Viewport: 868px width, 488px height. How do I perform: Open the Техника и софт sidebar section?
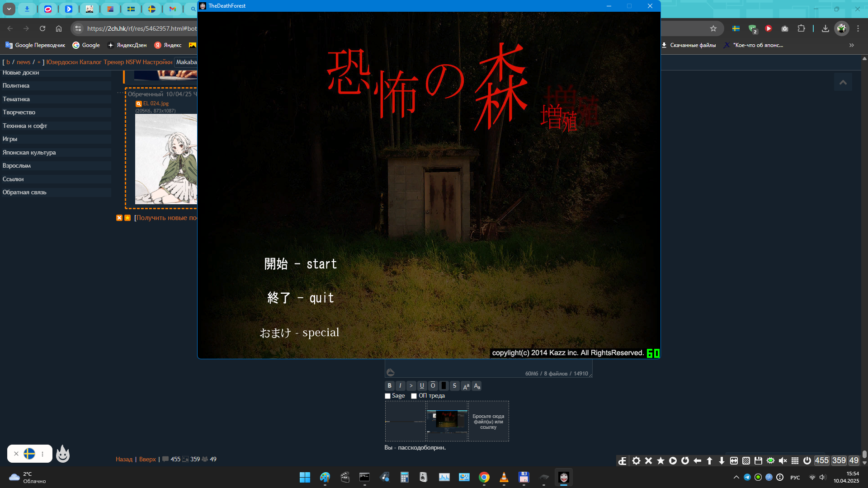pos(56,126)
